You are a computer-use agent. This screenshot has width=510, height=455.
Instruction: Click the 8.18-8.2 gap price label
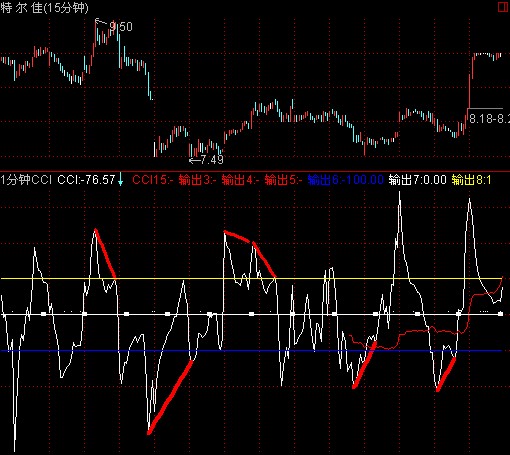click(489, 118)
